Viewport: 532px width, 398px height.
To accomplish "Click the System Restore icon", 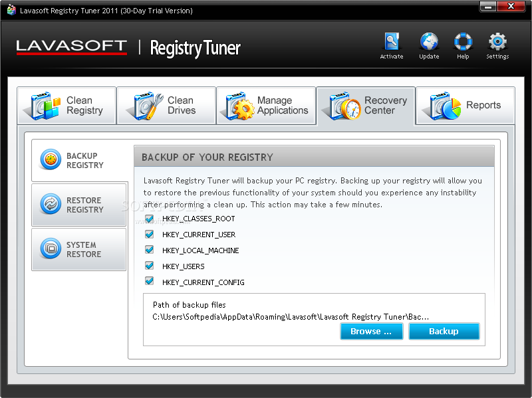I will click(x=51, y=248).
